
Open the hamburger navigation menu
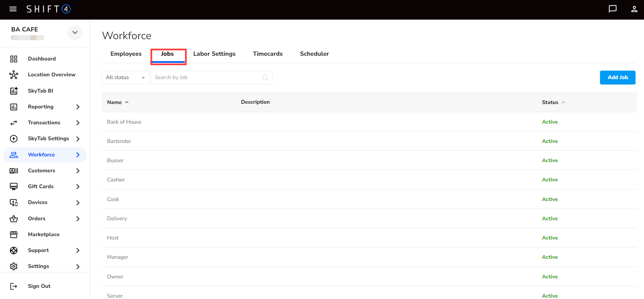pos(13,9)
